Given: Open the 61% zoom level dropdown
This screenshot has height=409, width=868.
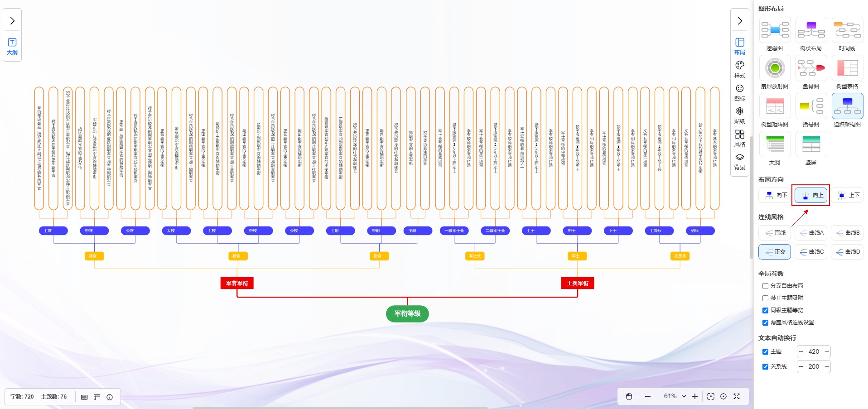Looking at the screenshot, I should point(675,396).
